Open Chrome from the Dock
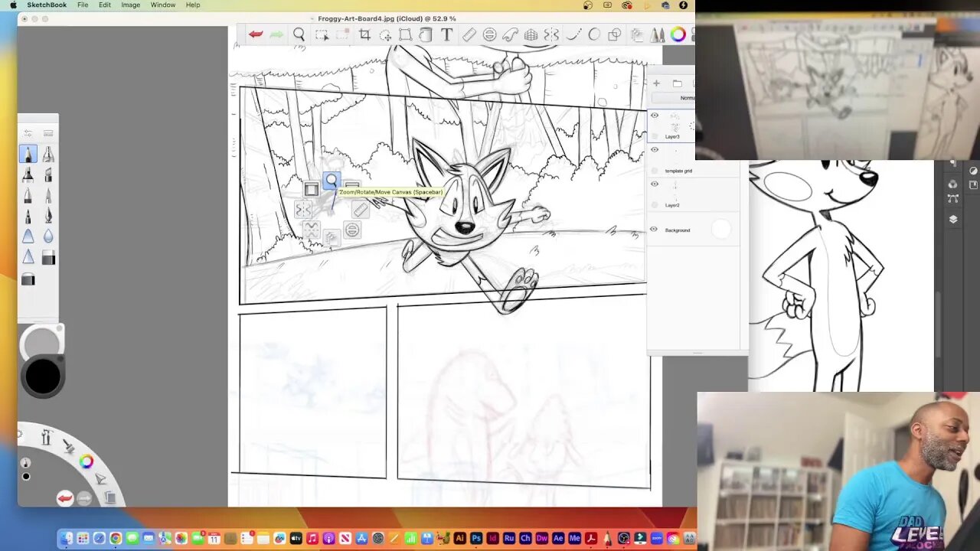 click(x=116, y=539)
